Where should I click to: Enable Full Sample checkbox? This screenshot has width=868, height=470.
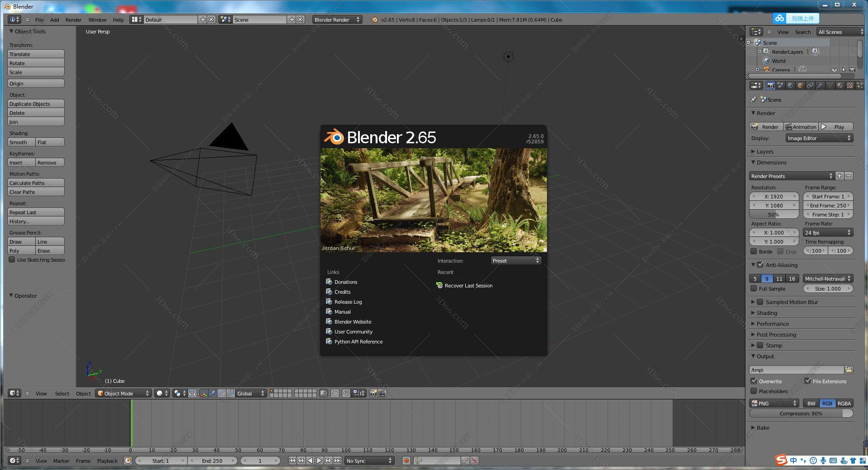(x=754, y=288)
